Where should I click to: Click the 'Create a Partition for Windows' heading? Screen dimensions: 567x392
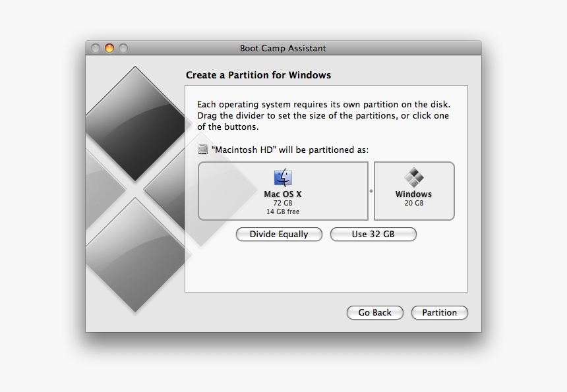[x=258, y=75]
